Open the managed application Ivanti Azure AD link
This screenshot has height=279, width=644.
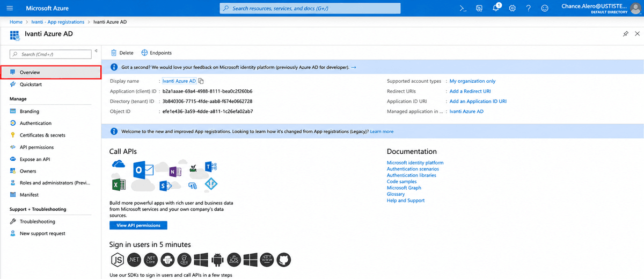[466, 111]
